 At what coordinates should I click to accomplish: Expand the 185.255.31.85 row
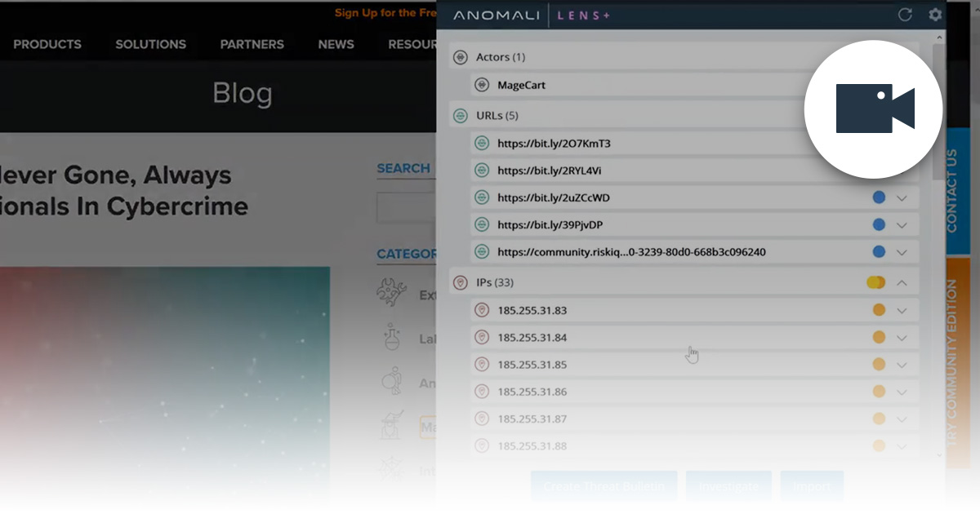902,365
